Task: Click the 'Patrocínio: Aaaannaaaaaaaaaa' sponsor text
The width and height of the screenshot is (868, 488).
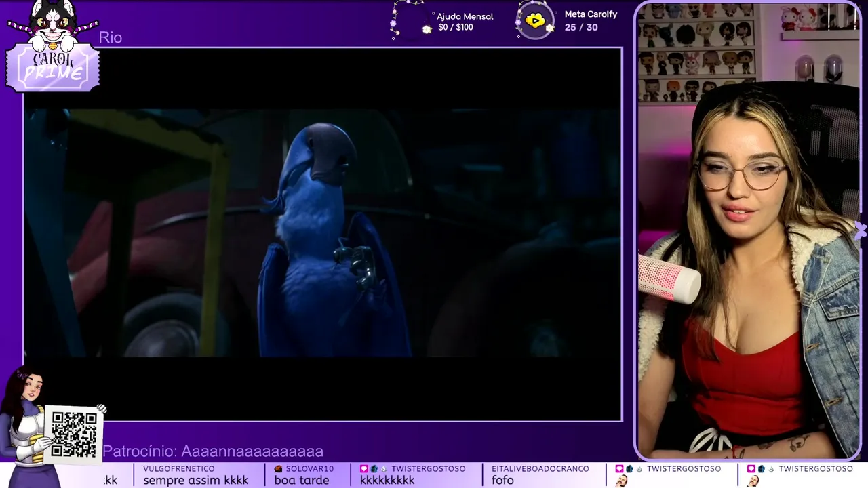Action: pyautogui.click(x=213, y=451)
